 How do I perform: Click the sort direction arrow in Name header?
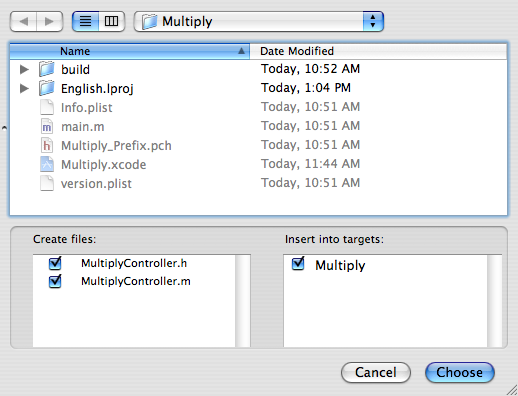[x=241, y=51]
